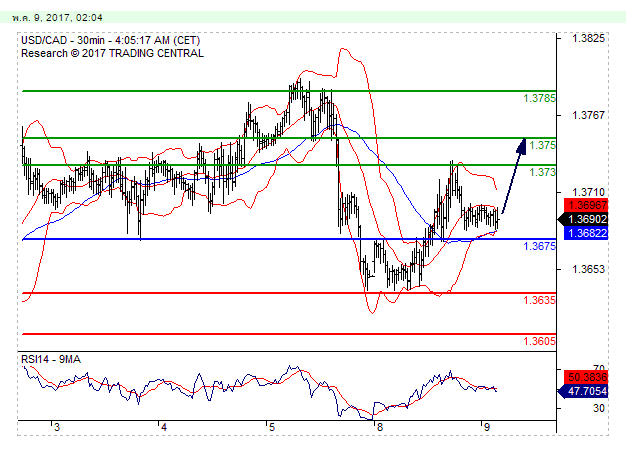Click the RSI axis value 30
626x454 pixels.
(x=598, y=408)
